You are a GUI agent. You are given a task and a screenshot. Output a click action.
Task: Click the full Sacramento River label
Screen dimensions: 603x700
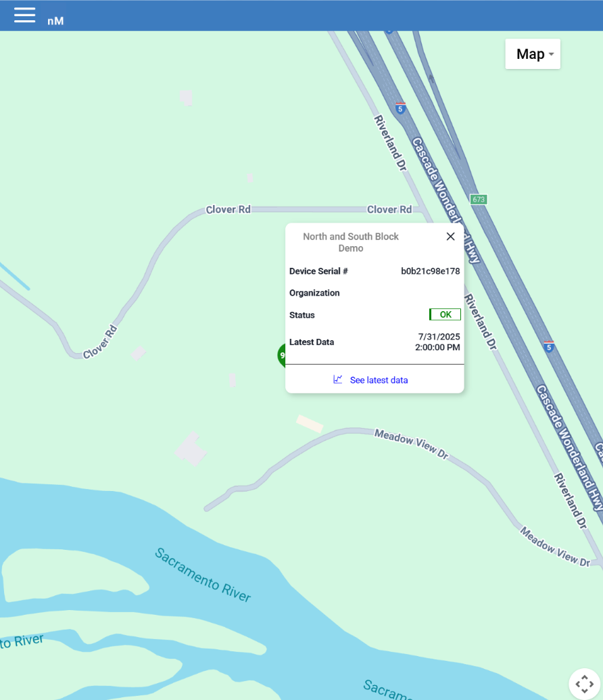pyautogui.click(x=203, y=575)
